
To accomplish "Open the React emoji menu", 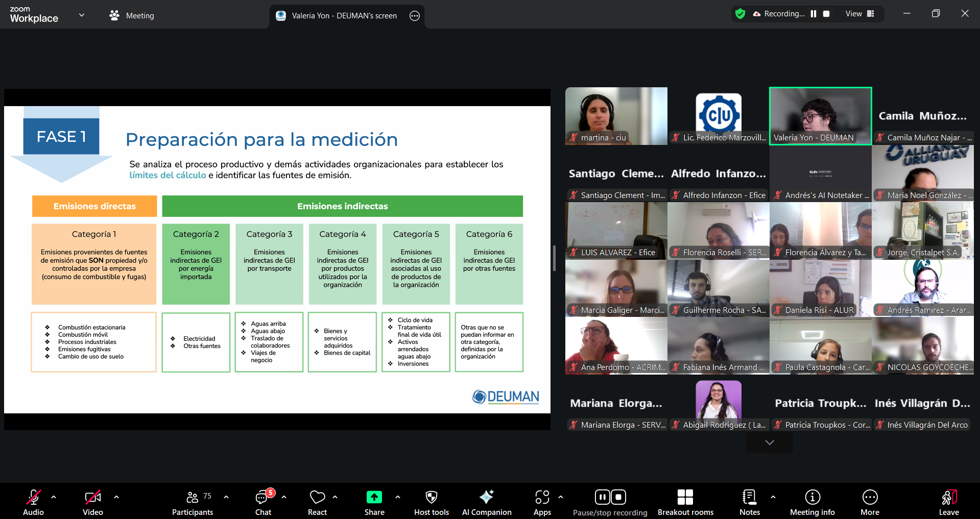I will pyautogui.click(x=317, y=503).
